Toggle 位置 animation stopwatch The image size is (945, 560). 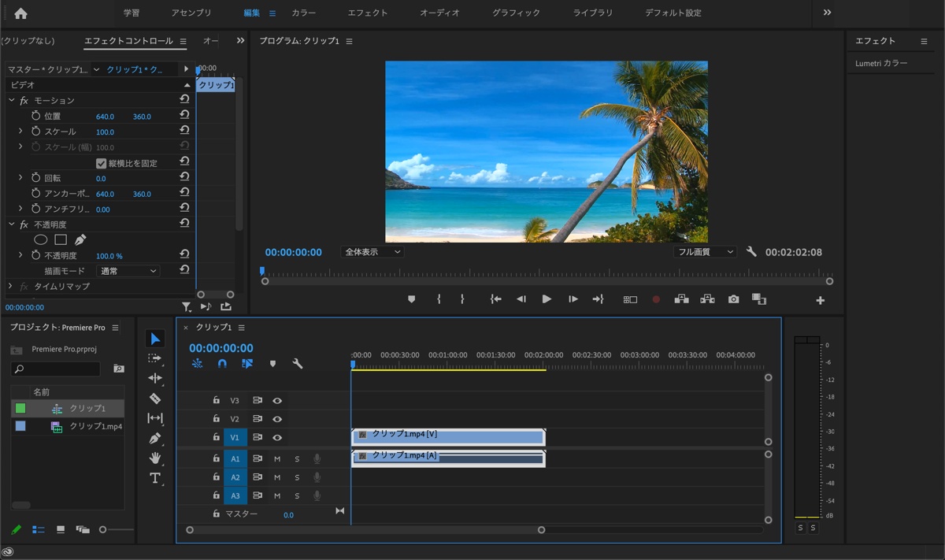[35, 116]
